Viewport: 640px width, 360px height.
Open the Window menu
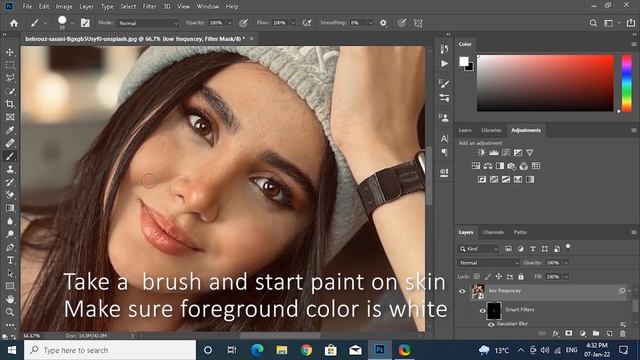(208, 7)
